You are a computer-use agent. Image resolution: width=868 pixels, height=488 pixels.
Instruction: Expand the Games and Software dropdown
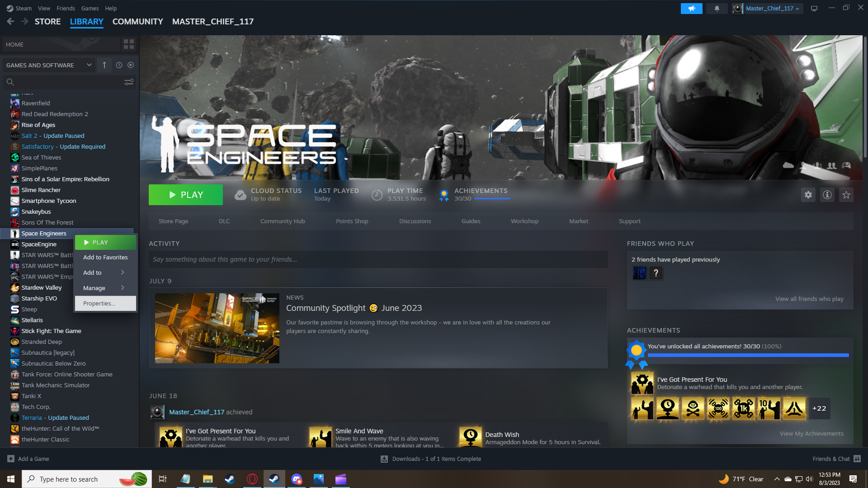point(49,65)
